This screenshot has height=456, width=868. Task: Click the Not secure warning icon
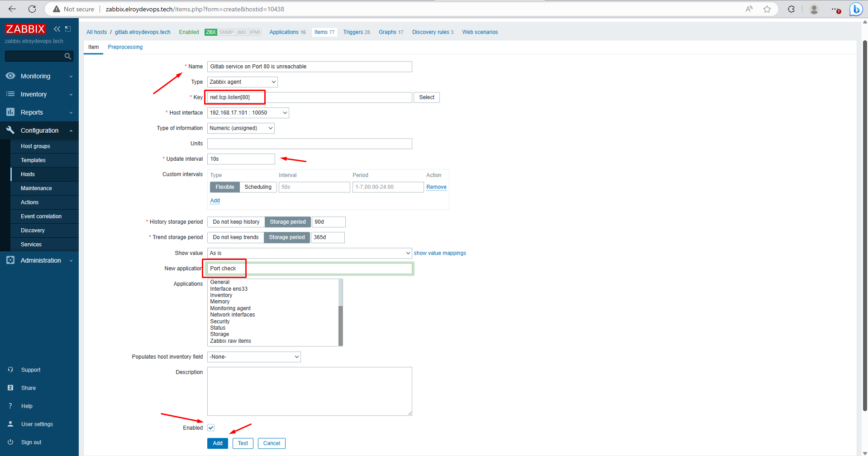pyautogui.click(x=57, y=9)
